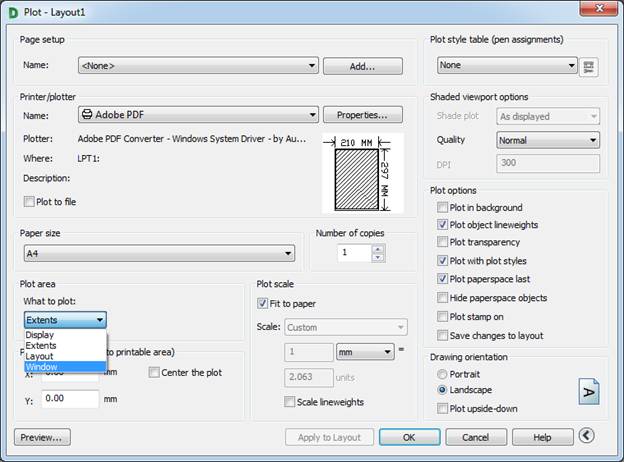Click the DraftSight logo in title bar
Image resolution: width=624 pixels, height=462 pixels.
[14, 13]
